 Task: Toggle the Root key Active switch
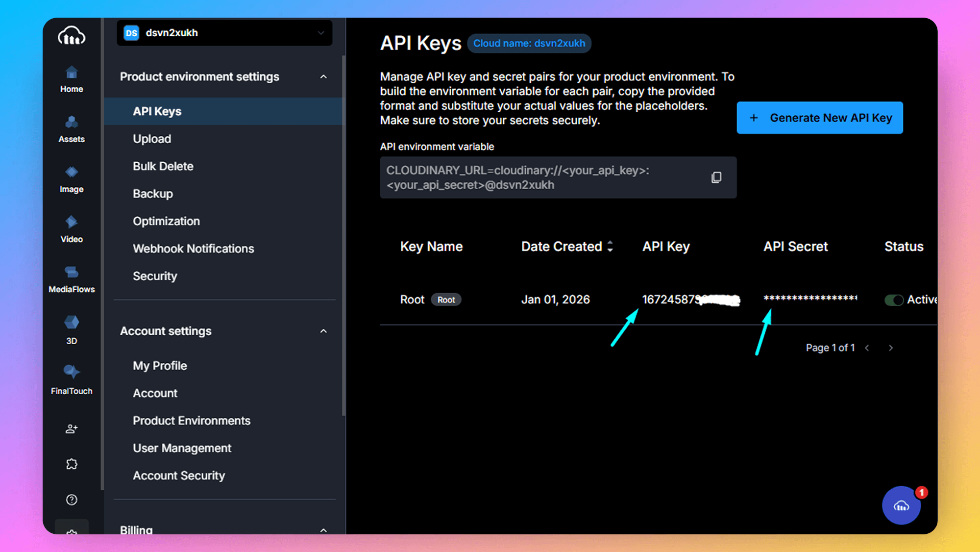pos(894,300)
